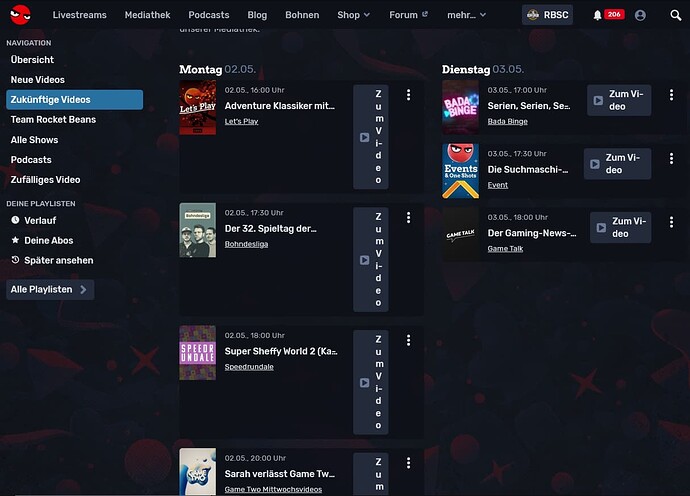This screenshot has width=690, height=496.
Task: Open three-dot menu for Super Sheffy World
Action: point(408,341)
